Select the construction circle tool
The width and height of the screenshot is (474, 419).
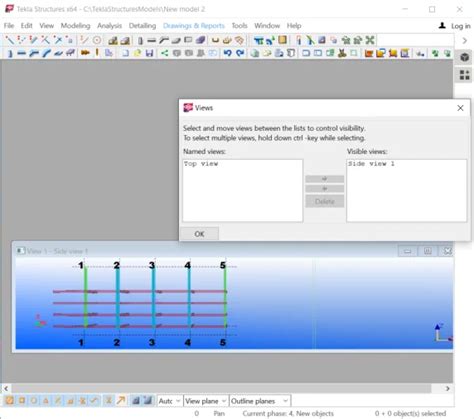[97, 40]
